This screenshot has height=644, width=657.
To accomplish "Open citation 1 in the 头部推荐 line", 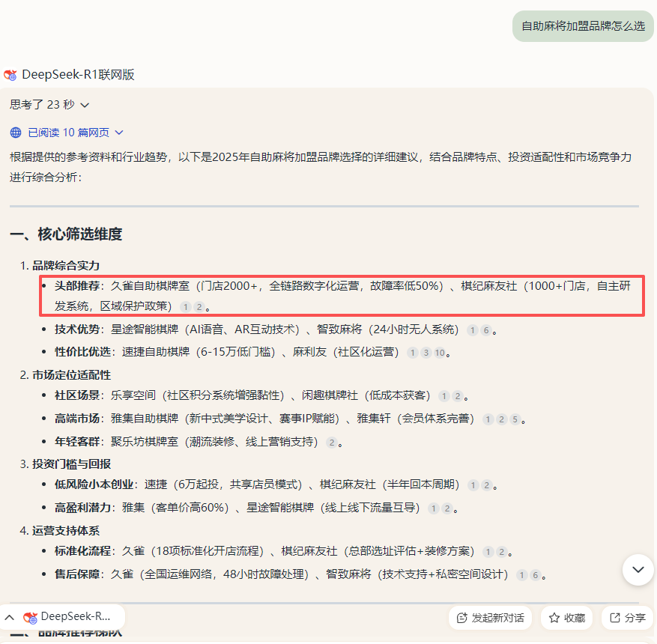I will click(185, 307).
